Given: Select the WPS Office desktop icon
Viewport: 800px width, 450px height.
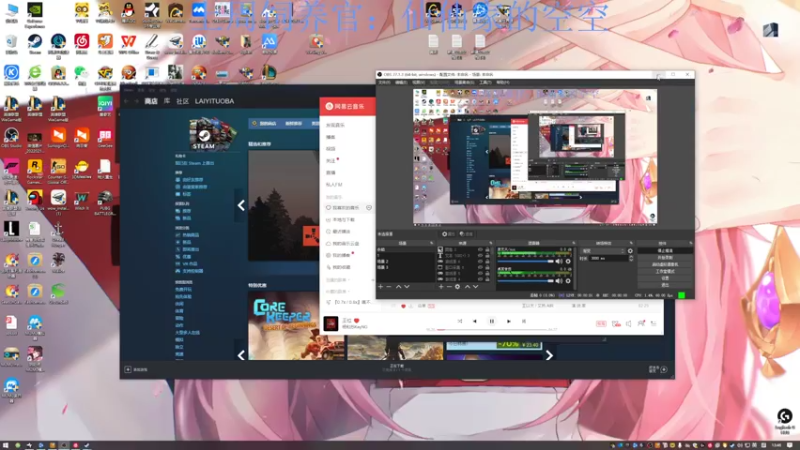Looking at the screenshot, I should click(128, 44).
